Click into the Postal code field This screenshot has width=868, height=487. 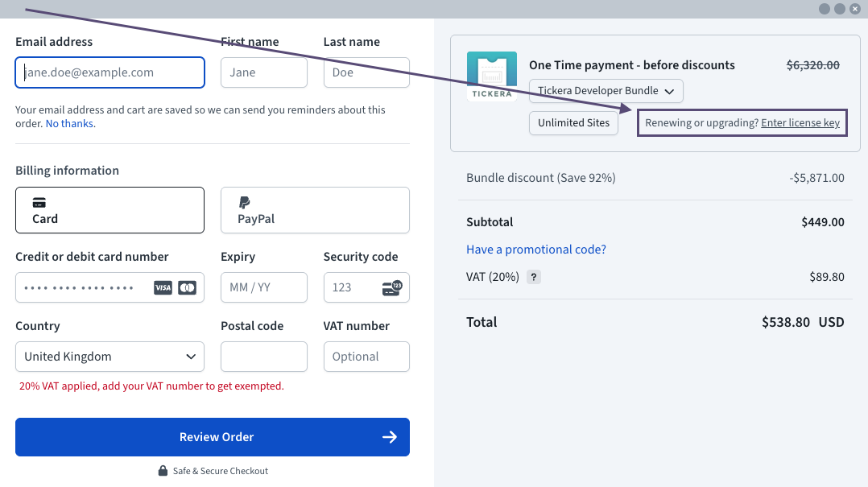coord(264,357)
